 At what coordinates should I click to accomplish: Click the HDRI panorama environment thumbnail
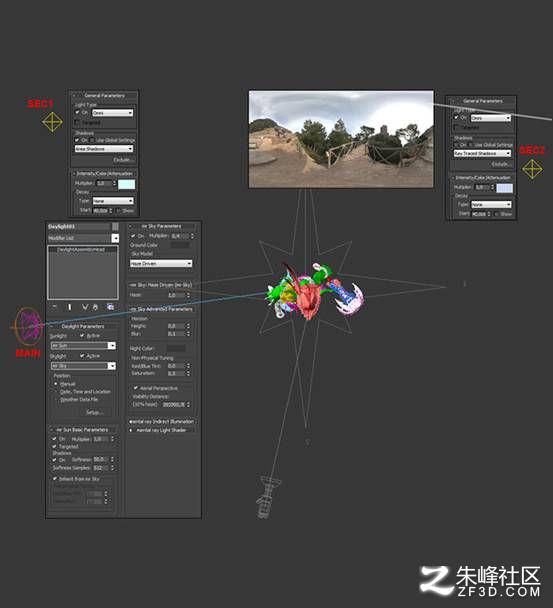[x=341, y=139]
